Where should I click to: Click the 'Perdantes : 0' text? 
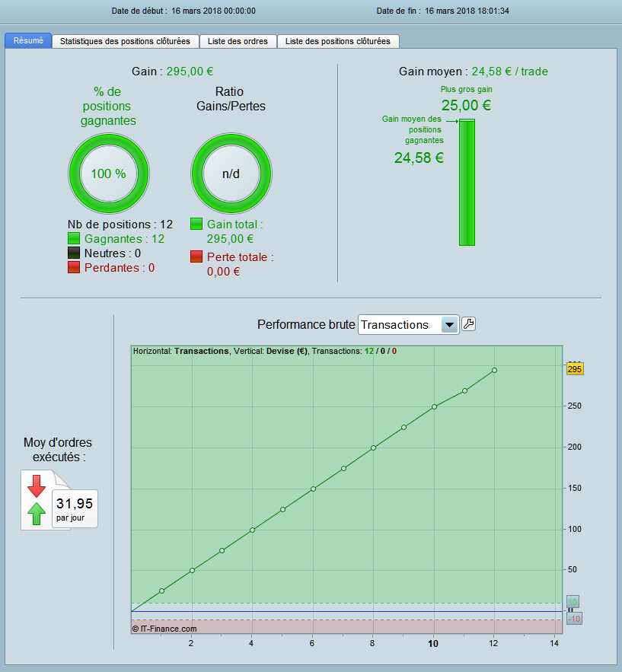pyautogui.click(x=120, y=268)
